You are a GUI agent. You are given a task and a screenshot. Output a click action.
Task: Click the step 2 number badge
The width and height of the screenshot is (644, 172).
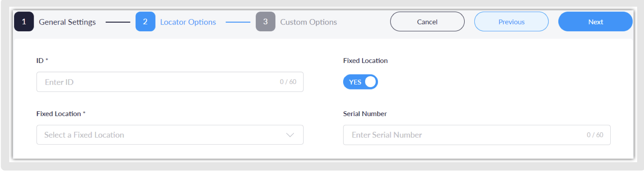pyautogui.click(x=145, y=22)
